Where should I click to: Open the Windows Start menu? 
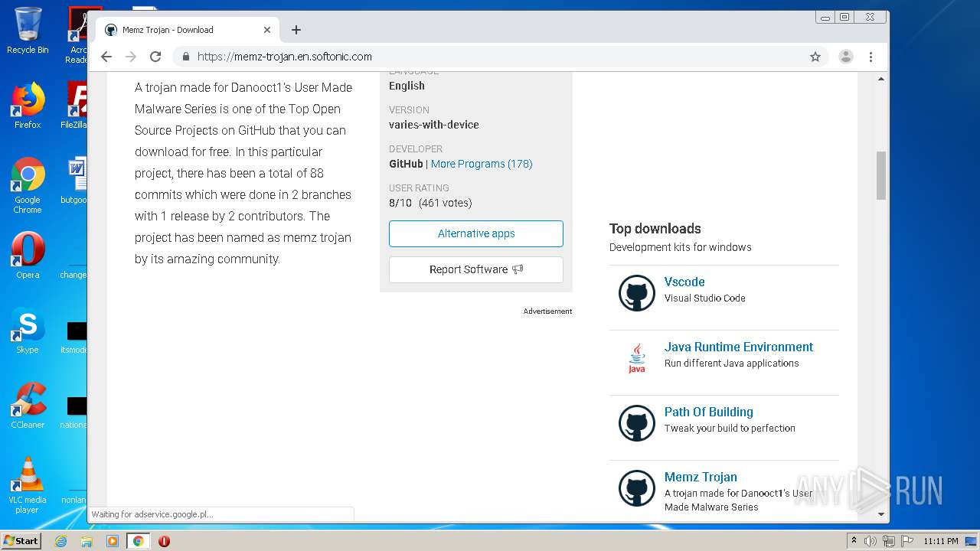click(21, 540)
